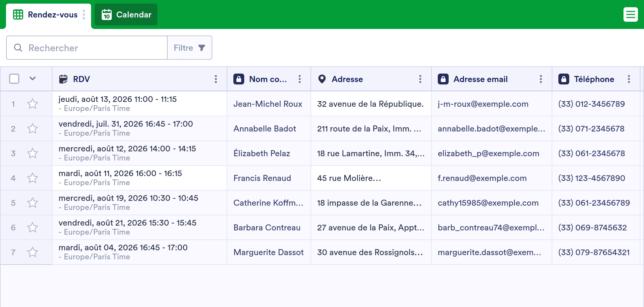Image resolution: width=644 pixels, height=307 pixels.
Task: Open RDV column options menu
Action: 216,79
